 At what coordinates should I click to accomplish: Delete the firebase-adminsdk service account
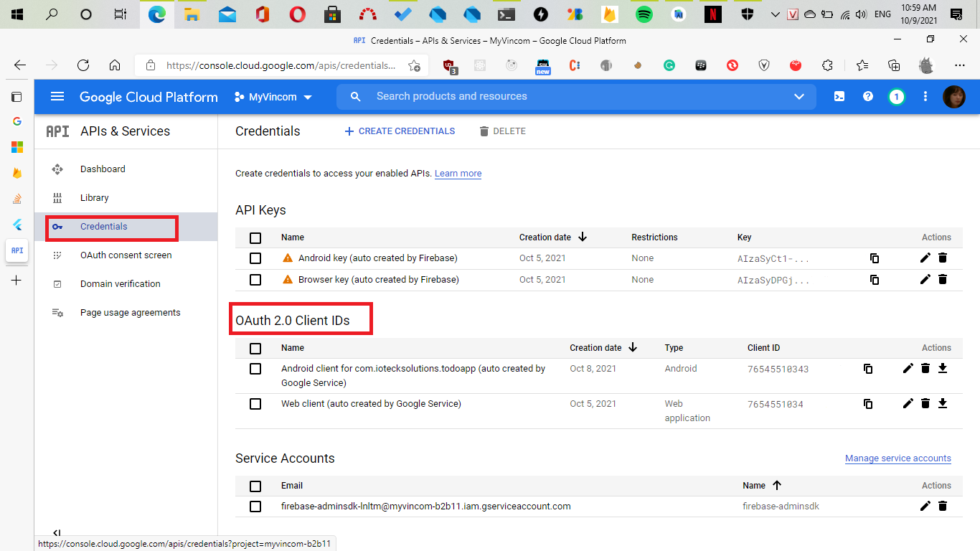pos(943,507)
